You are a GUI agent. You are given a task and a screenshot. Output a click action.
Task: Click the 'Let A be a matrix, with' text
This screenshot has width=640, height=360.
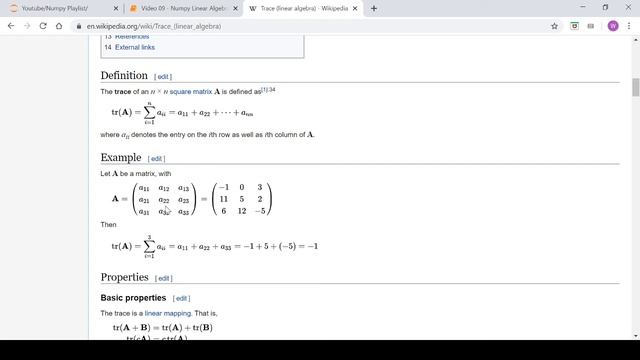pyautogui.click(x=136, y=174)
